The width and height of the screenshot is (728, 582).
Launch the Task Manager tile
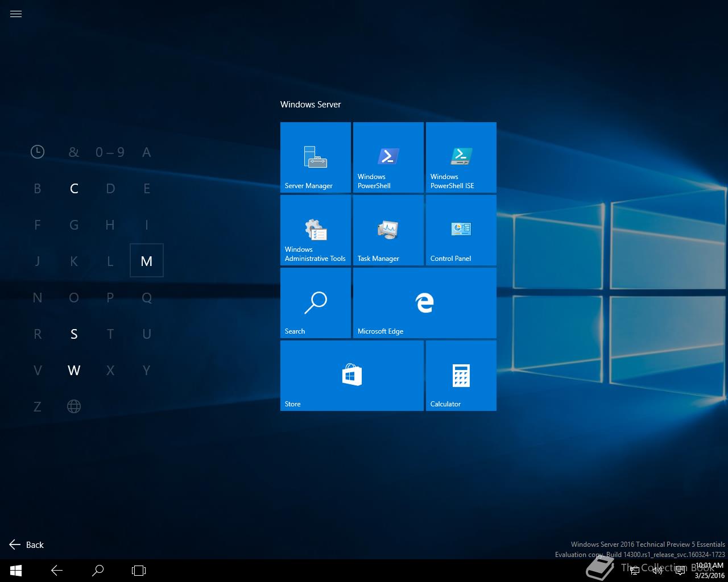pyautogui.click(x=388, y=230)
